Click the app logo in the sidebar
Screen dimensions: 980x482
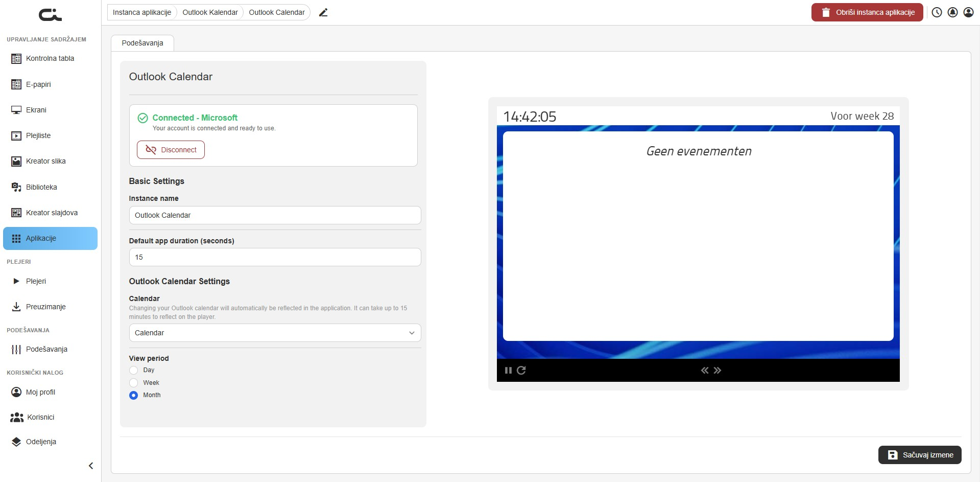[50, 15]
